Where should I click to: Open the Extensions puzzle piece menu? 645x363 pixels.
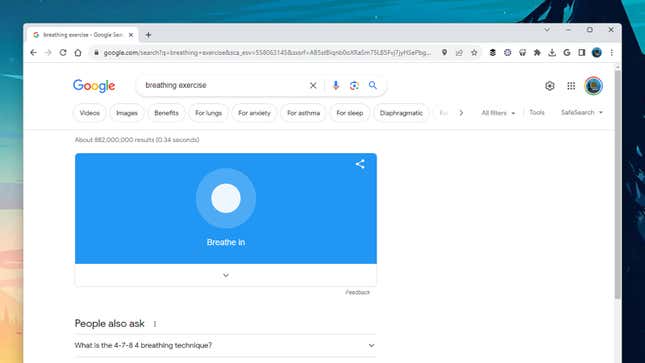[x=537, y=53]
